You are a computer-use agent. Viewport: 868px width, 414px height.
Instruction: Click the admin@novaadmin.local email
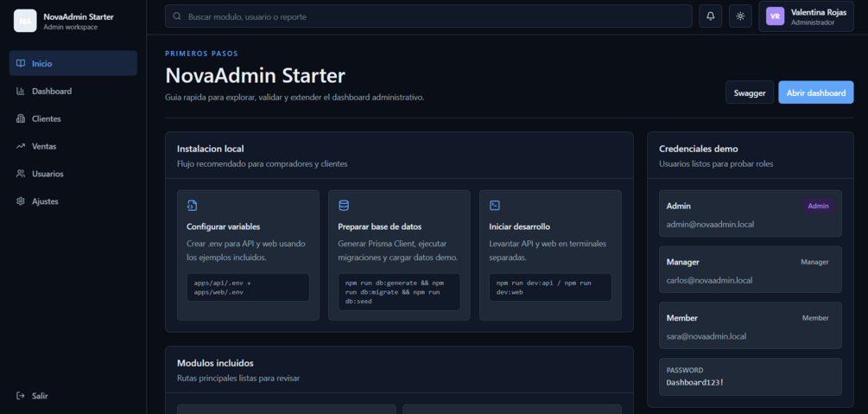(x=710, y=225)
